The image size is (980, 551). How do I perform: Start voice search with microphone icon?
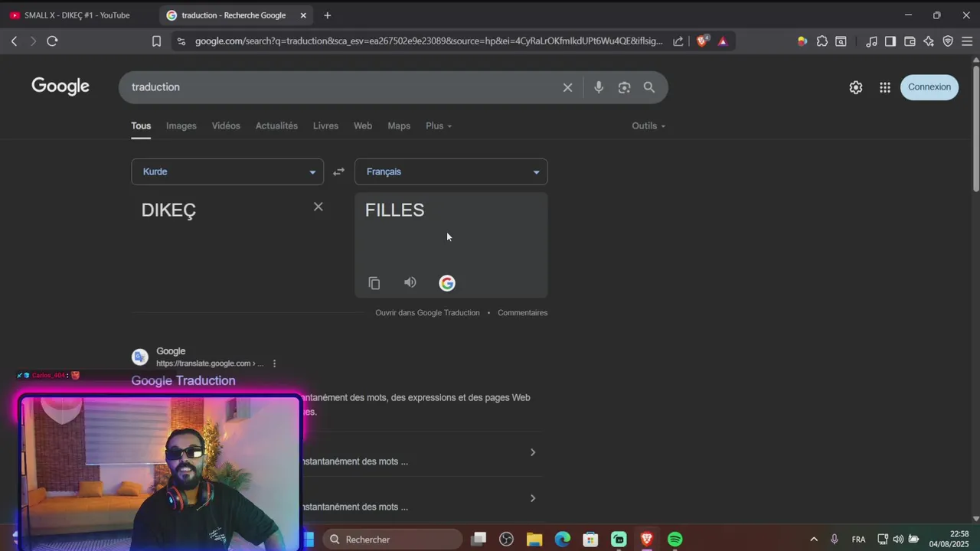pyautogui.click(x=599, y=87)
